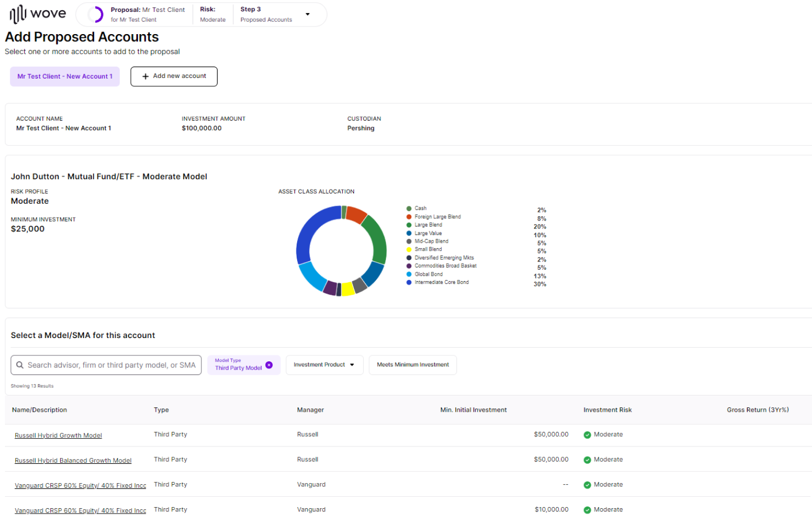Image resolution: width=812 pixels, height=519 pixels.
Task: Click the Foreign Large Blend legend dot
Action: pos(409,217)
